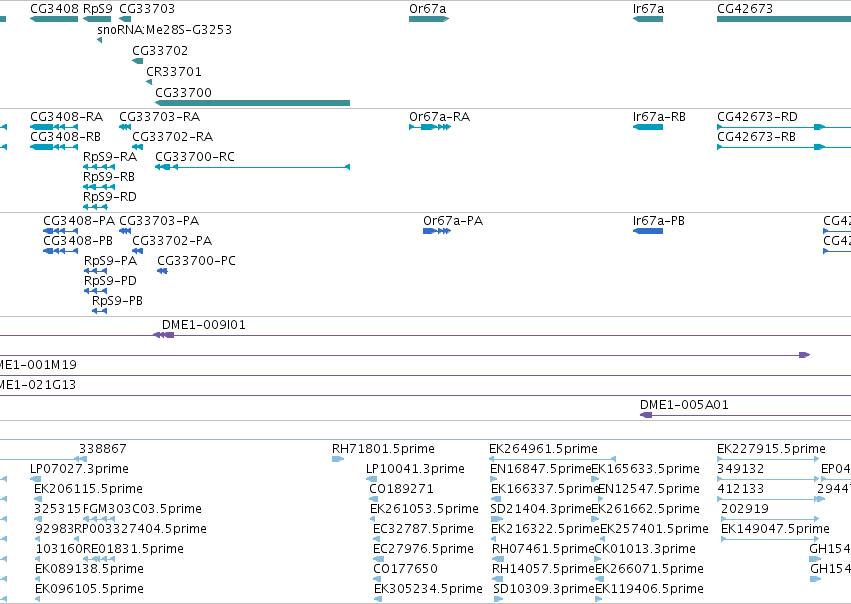851x604 pixels.
Task: Select the EK119406.5prime EST label
Action: [649, 589]
